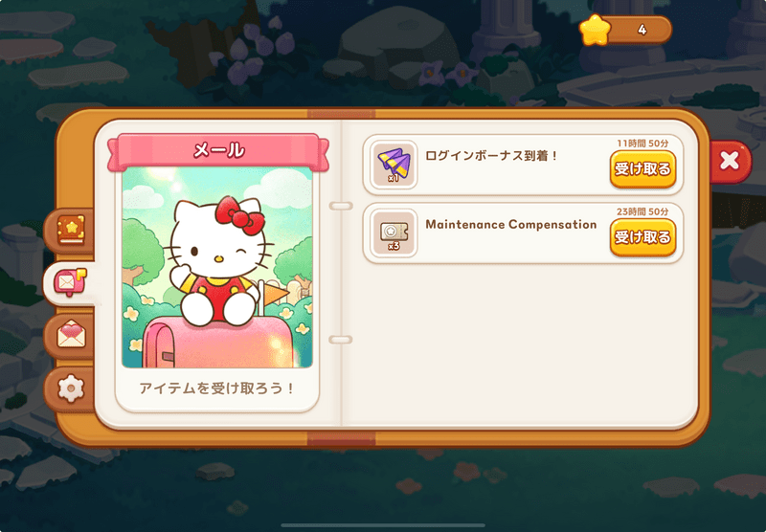Tap the Hello Kitty mailbox illustration

(x=217, y=268)
